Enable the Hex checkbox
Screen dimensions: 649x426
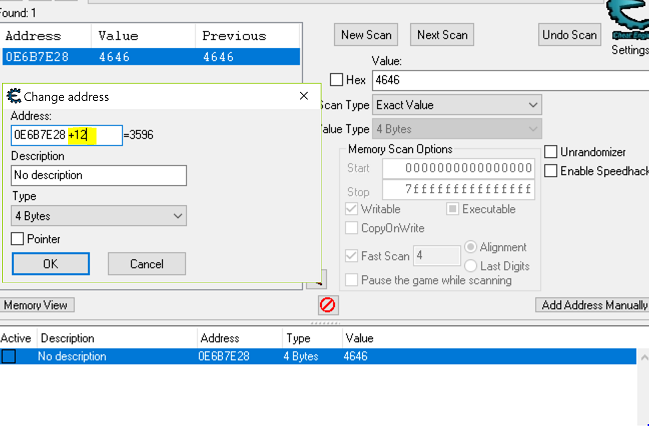click(x=337, y=80)
